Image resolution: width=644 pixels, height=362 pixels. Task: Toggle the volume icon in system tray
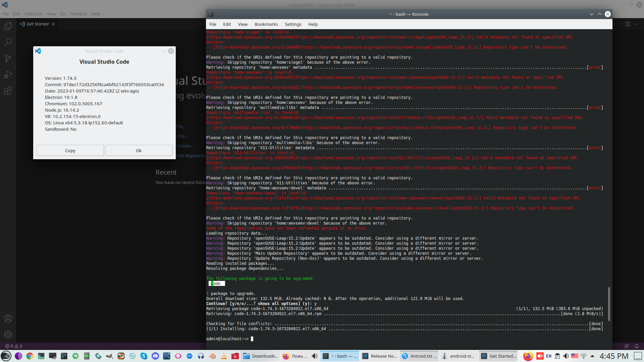tap(566, 356)
